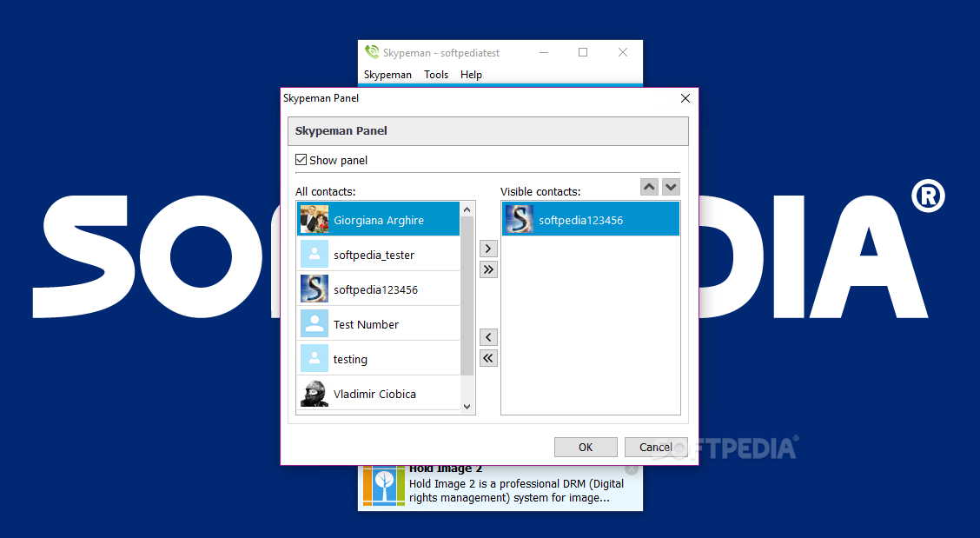Select softpedia123456 in Visible contacts list
This screenshot has height=538, width=980.
click(591, 219)
